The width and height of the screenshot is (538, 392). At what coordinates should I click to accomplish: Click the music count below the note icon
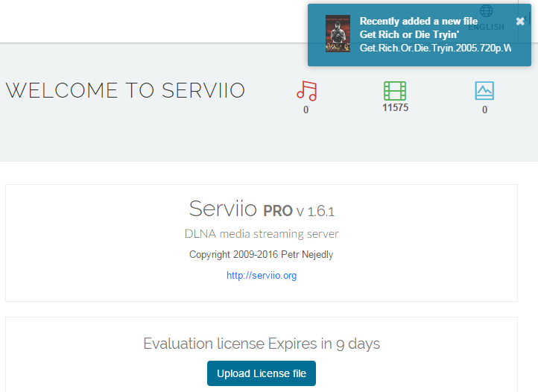pos(306,110)
